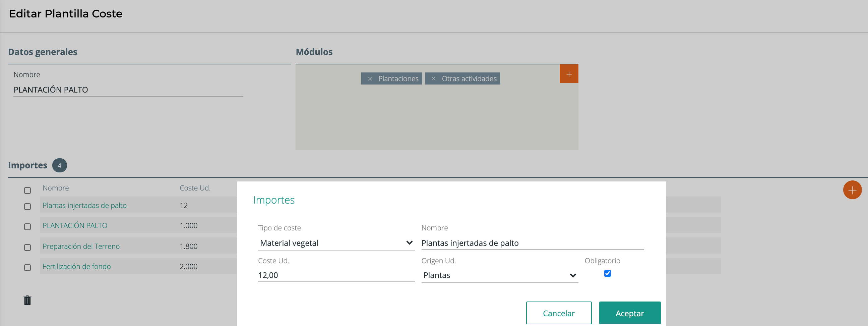Click the trash icon below the importes list
The height and width of the screenshot is (326, 868).
(x=27, y=300)
